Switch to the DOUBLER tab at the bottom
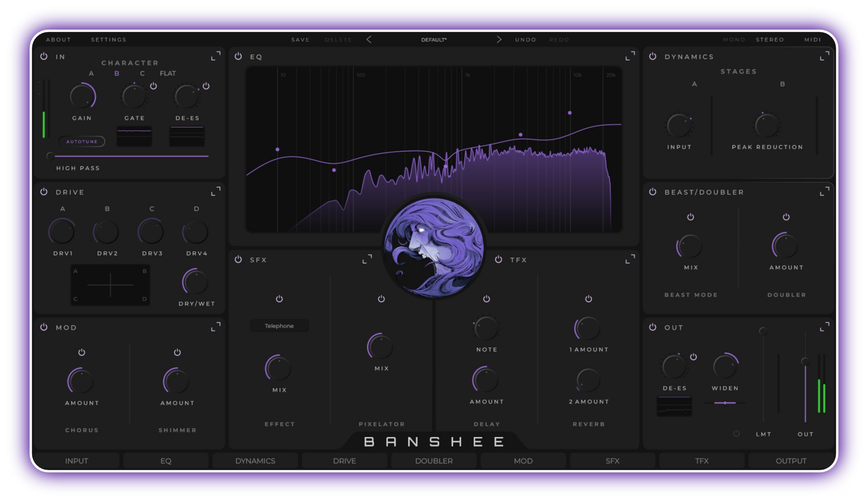 (x=433, y=461)
